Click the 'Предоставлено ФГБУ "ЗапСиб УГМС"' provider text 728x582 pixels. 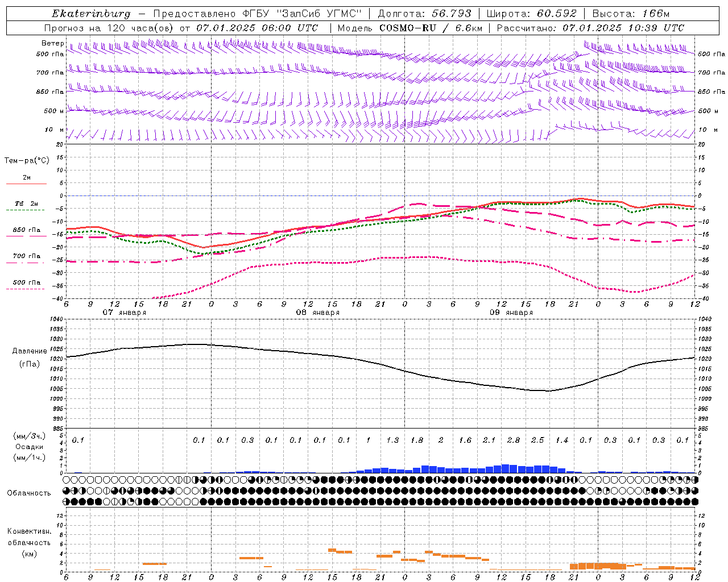click(258, 14)
